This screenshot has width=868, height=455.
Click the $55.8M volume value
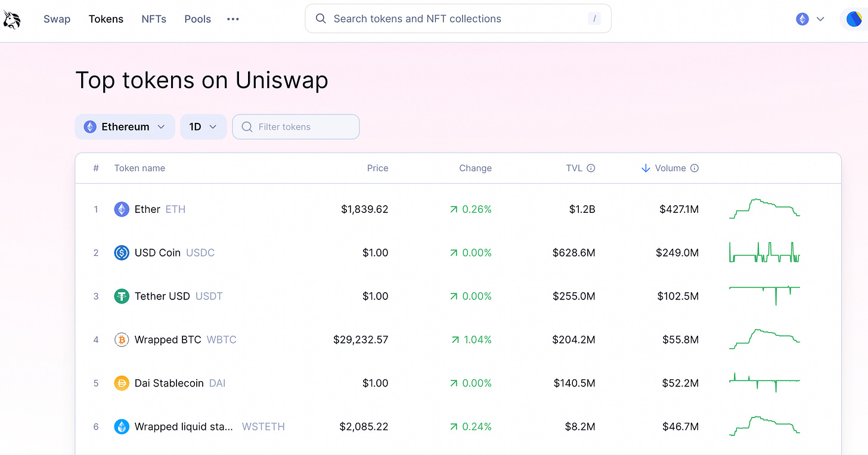point(681,340)
